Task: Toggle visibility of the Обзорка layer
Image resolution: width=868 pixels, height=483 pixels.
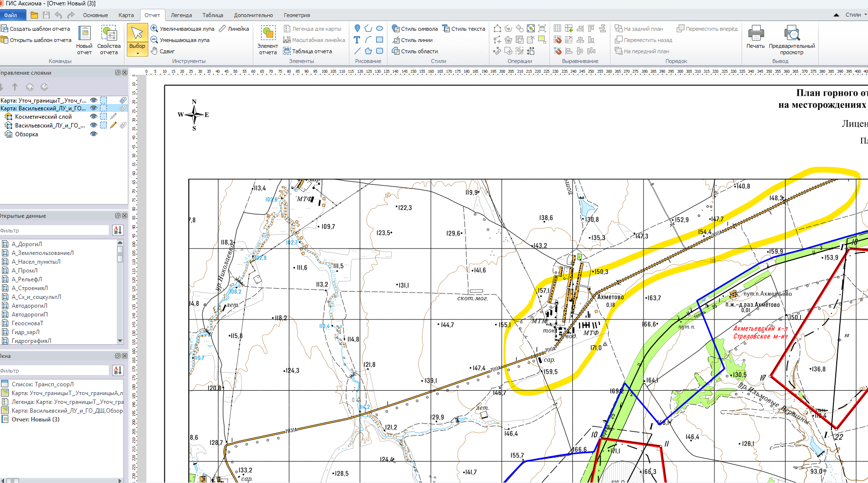Action: pyautogui.click(x=94, y=134)
